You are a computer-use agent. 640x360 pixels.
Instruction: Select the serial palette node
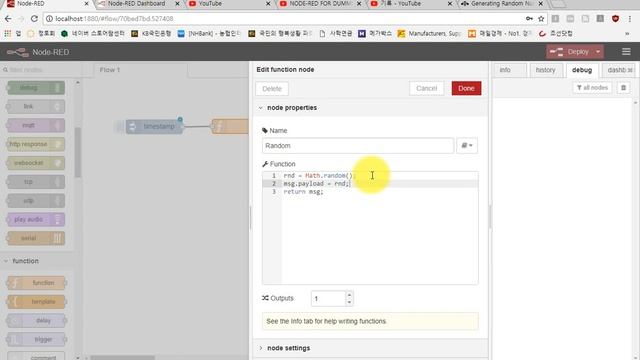click(x=36, y=238)
